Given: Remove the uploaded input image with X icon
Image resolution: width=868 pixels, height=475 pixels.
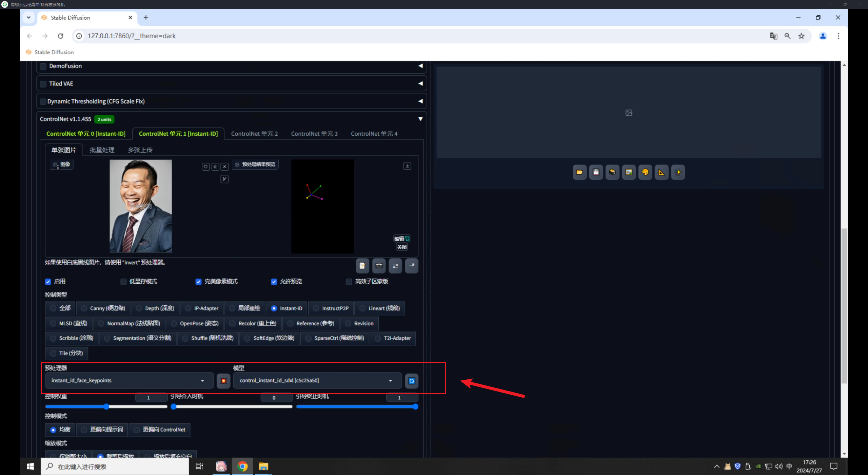Looking at the screenshot, I should tap(224, 167).
